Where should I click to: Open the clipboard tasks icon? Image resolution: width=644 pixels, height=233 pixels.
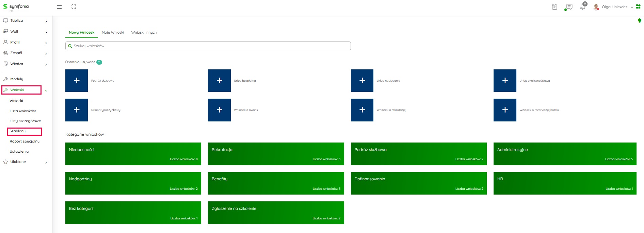[554, 7]
